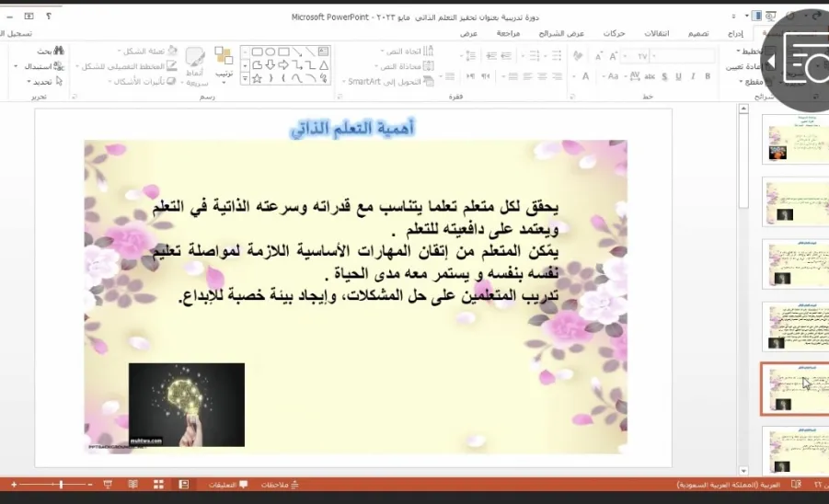
Task: Open character spacing (AV) dropdown
Action: point(633,76)
